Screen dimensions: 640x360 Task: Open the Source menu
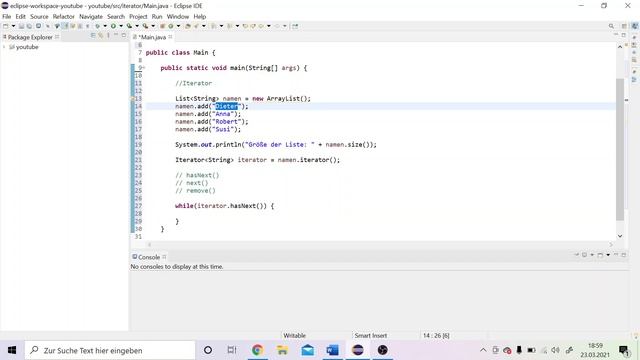point(39,17)
